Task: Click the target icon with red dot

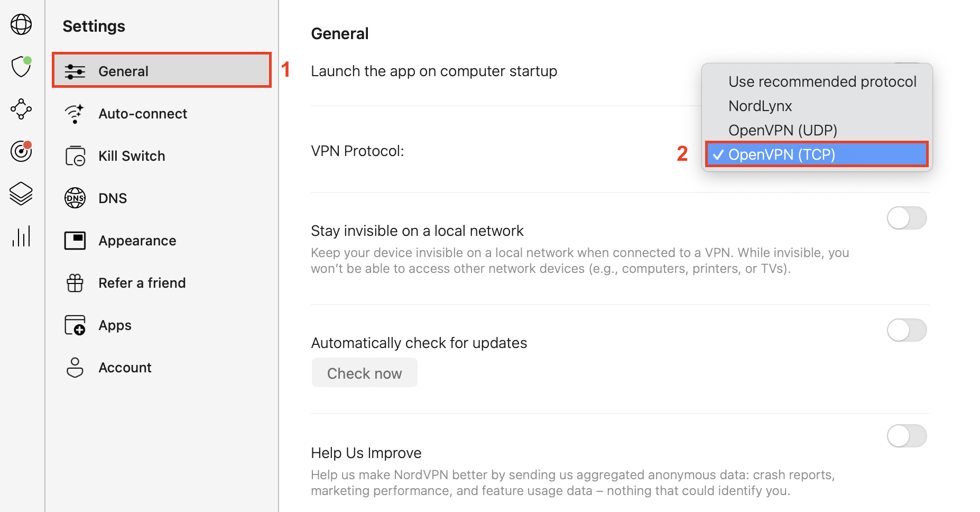Action: (21, 151)
